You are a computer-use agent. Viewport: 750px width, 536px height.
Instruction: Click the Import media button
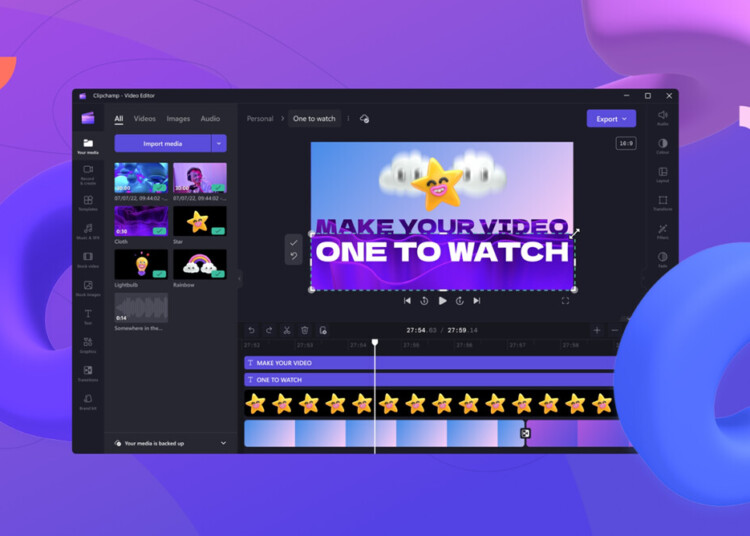(x=163, y=143)
